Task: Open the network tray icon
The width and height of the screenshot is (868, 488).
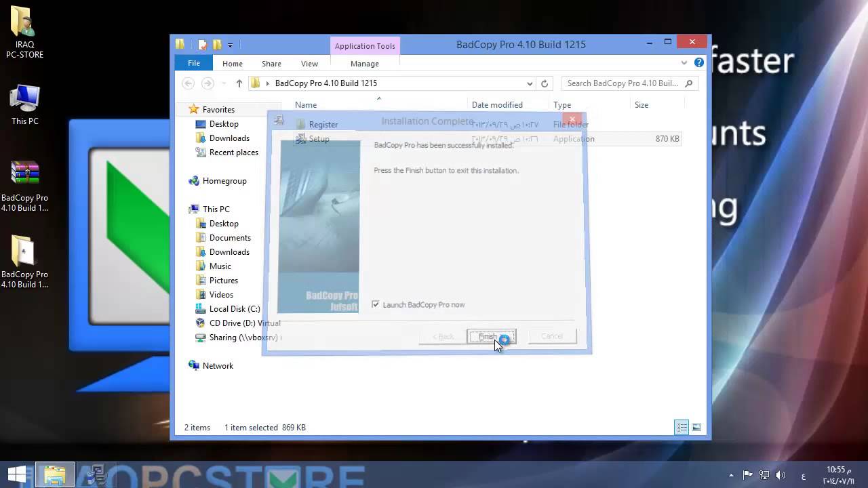Action: click(x=764, y=475)
